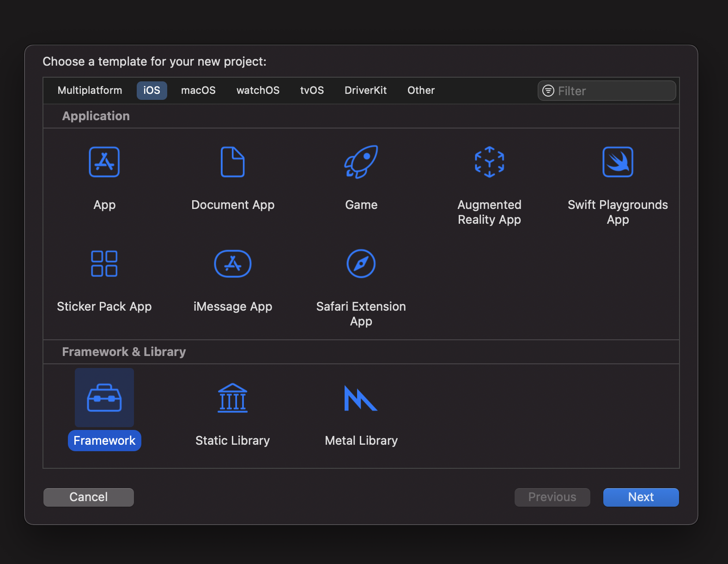
Task: Click the "Safari Extension App" label
Action: click(x=361, y=314)
